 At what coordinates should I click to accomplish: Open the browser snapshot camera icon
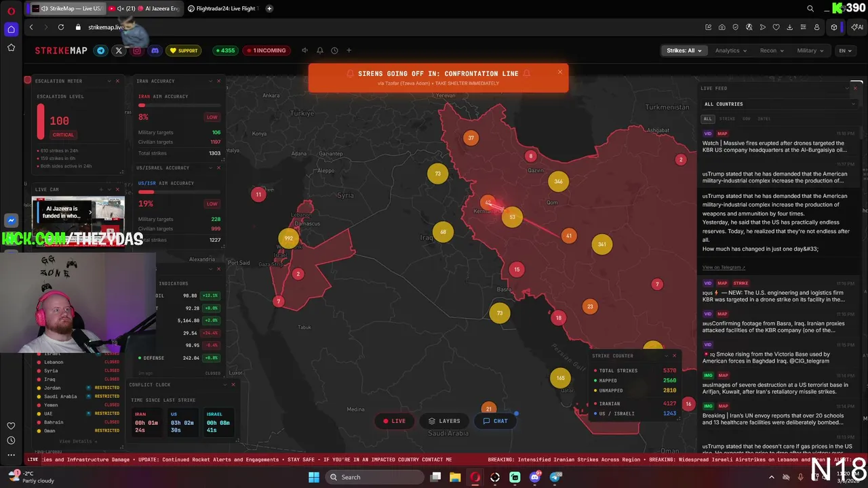click(x=722, y=27)
